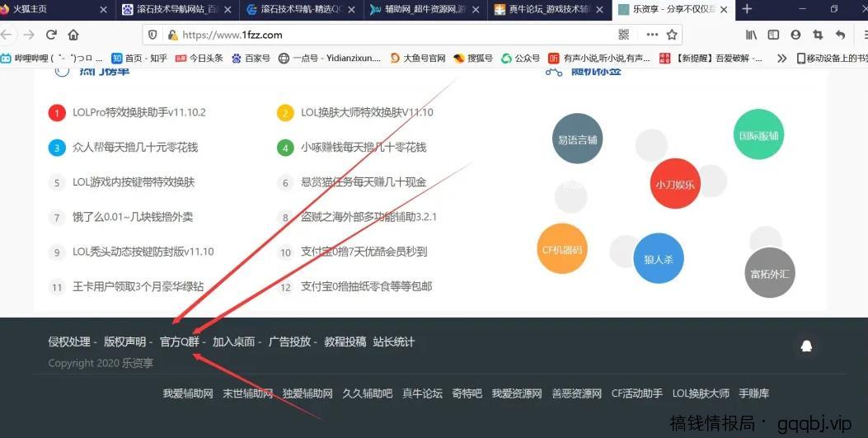Image resolution: width=868 pixels, height=438 pixels.
Task: Open LOL换肤大师特效换肤V11.10 entry
Action: (367, 112)
